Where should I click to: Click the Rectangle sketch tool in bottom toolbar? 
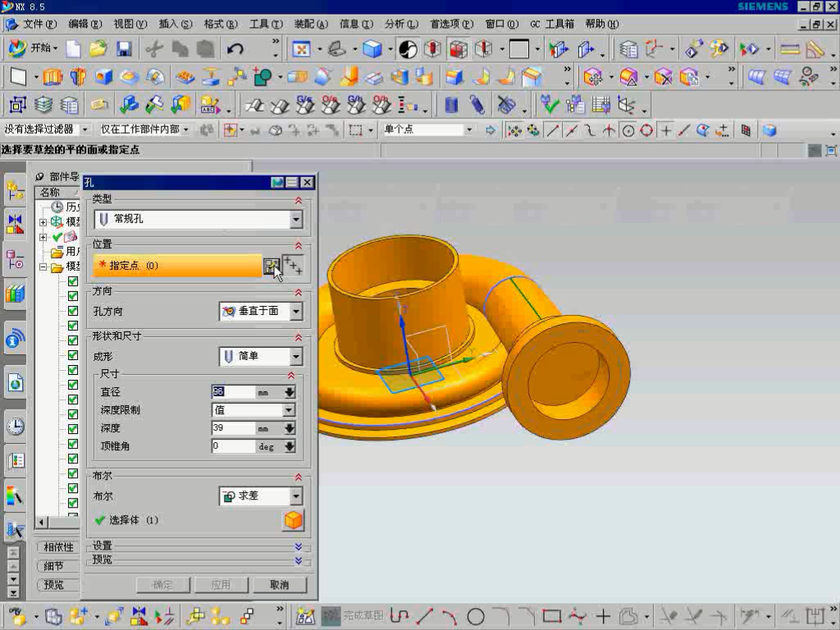pos(552,617)
